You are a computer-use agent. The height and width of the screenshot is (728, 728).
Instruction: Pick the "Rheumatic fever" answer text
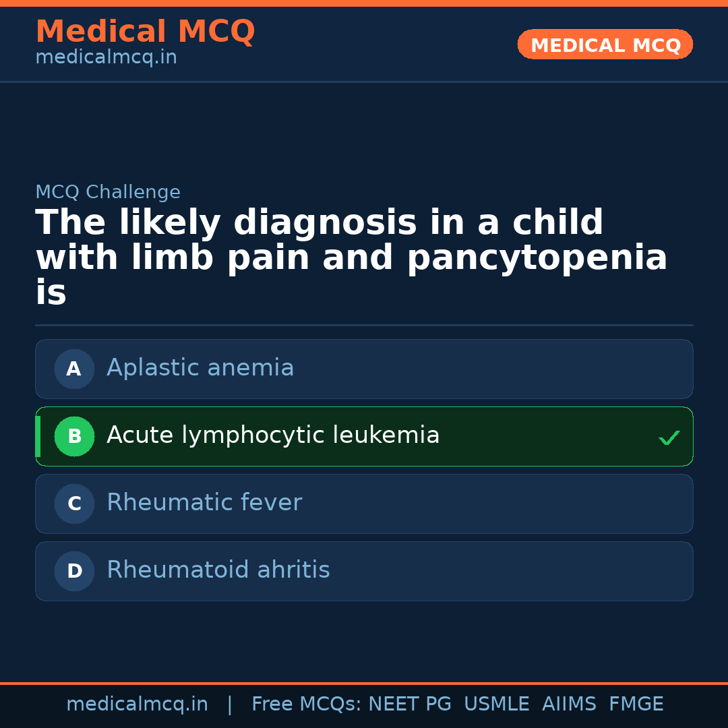(x=204, y=503)
